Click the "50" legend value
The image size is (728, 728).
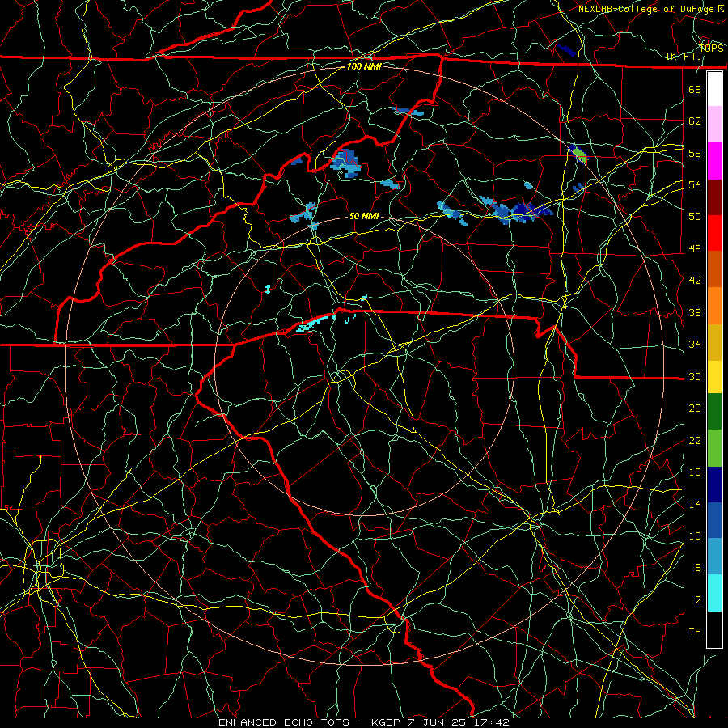coord(695,216)
